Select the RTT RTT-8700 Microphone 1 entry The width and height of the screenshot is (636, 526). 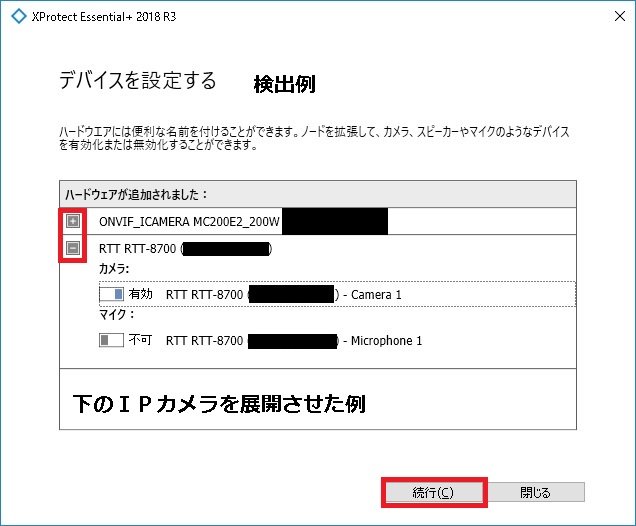click(294, 341)
